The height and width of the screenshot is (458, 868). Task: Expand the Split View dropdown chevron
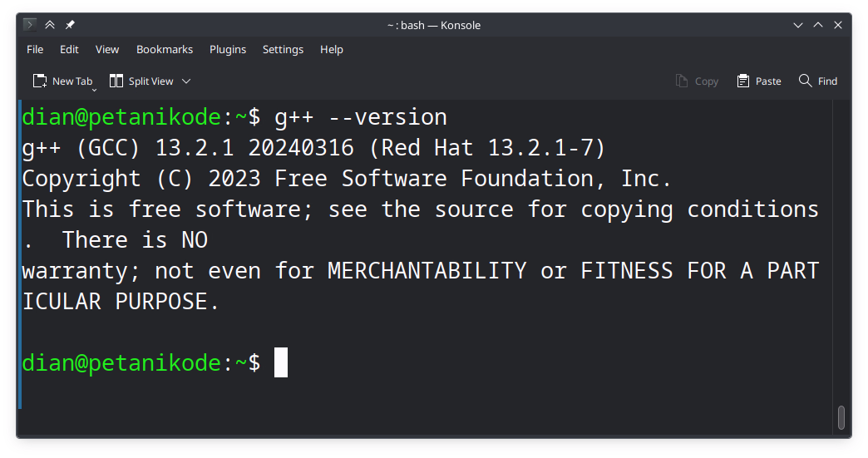pyautogui.click(x=186, y=81)
